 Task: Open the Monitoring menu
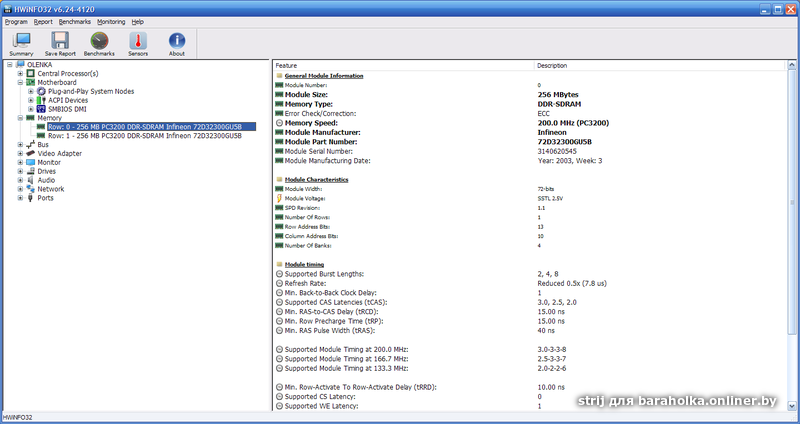[111, 22]
